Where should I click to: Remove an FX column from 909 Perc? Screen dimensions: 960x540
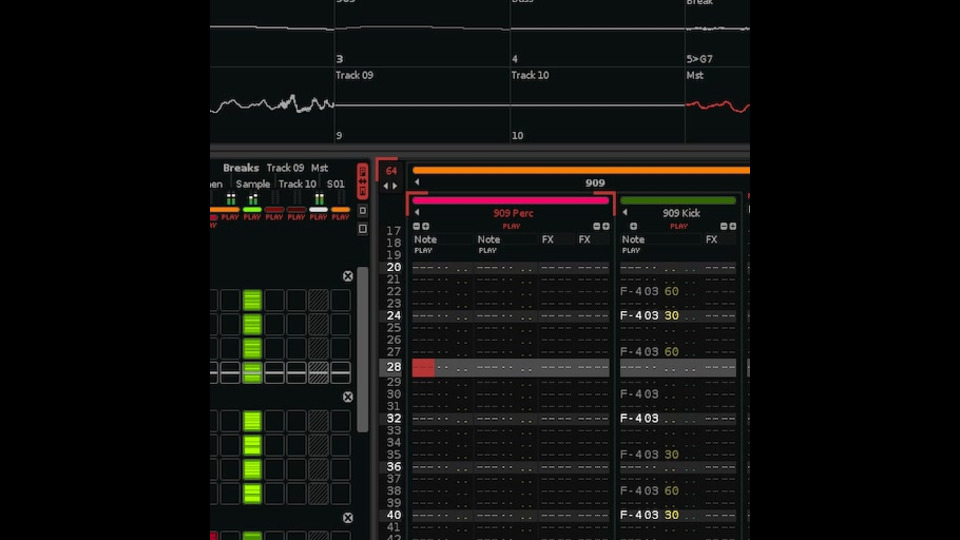(x=596, y=227)
